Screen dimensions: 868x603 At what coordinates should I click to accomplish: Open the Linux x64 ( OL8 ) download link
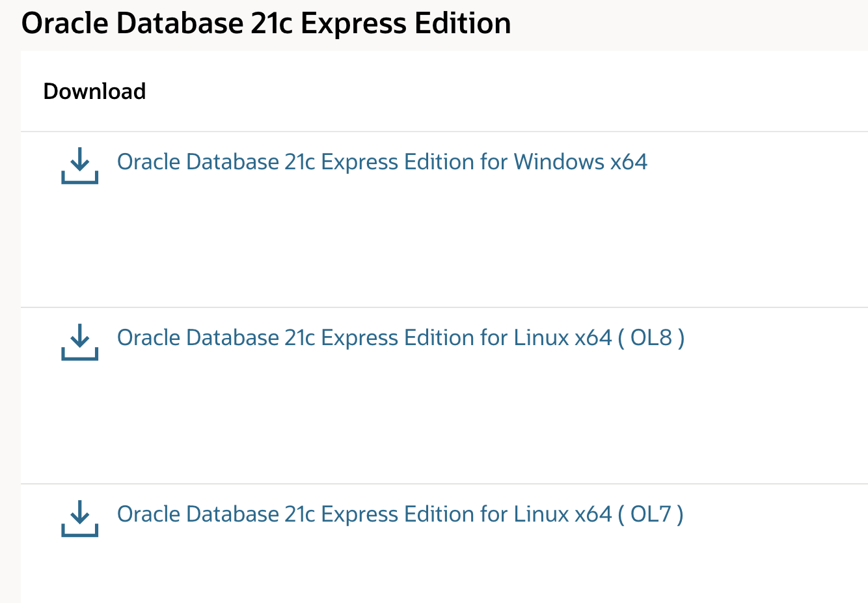pos(401,338)
